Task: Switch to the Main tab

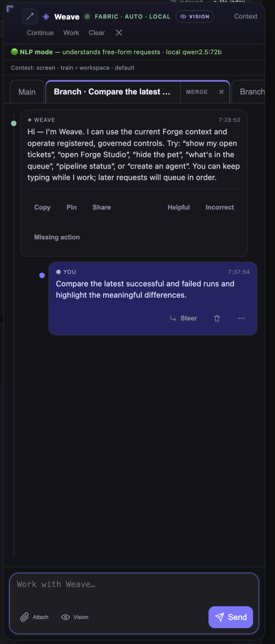Action: click(x=27, y=92)
